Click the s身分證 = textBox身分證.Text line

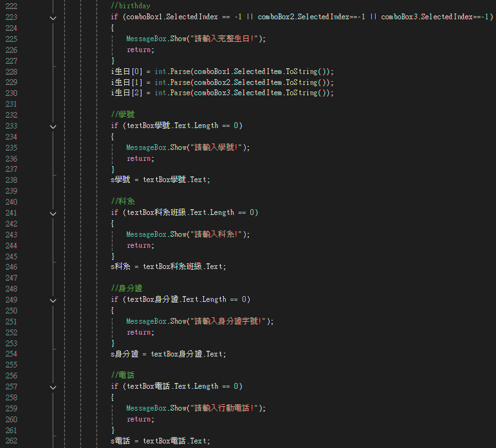pyautogui.click(x=169, y=354)
